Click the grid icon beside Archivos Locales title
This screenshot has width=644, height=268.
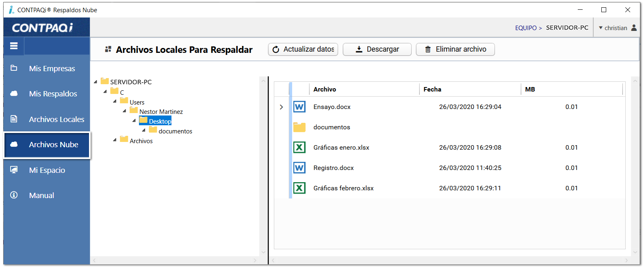(108, 49)
